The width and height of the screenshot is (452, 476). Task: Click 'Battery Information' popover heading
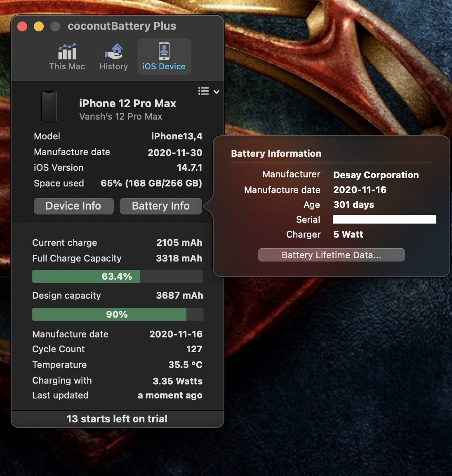[x=276, y=153]
